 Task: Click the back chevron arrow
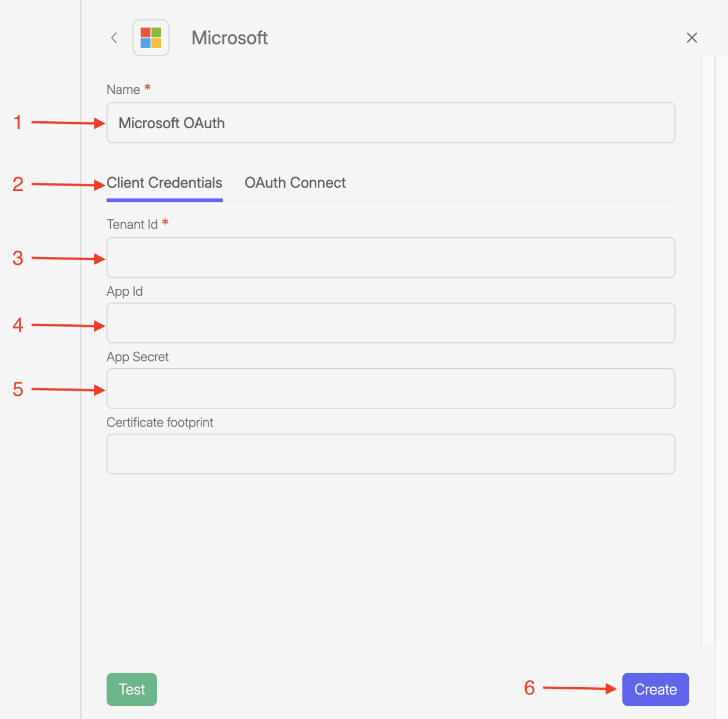point(114,38)
